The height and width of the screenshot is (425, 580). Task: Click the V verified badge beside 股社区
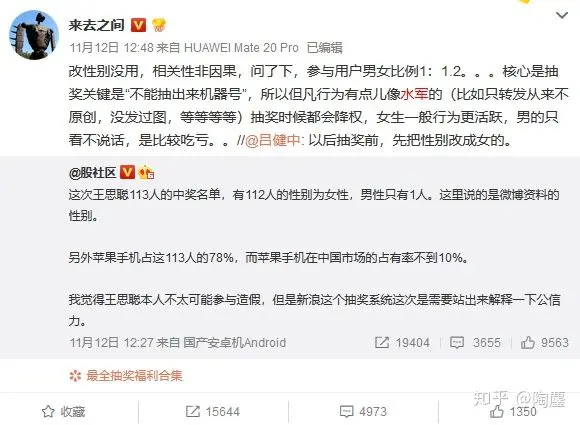pos(128,172)
